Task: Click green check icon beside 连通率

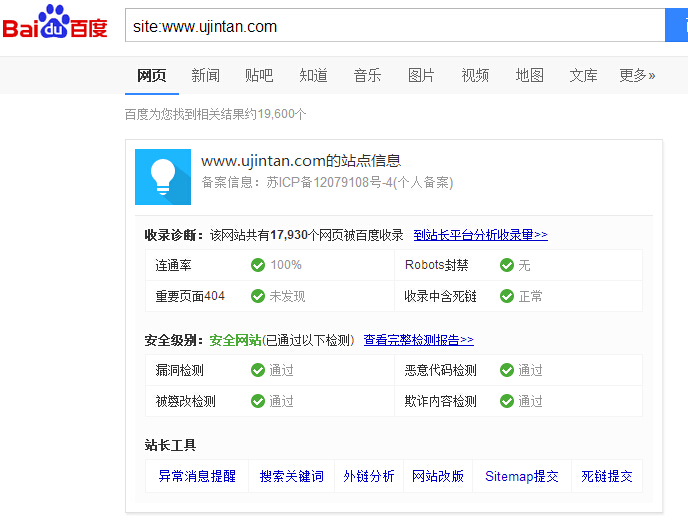Action: (258, 265)
